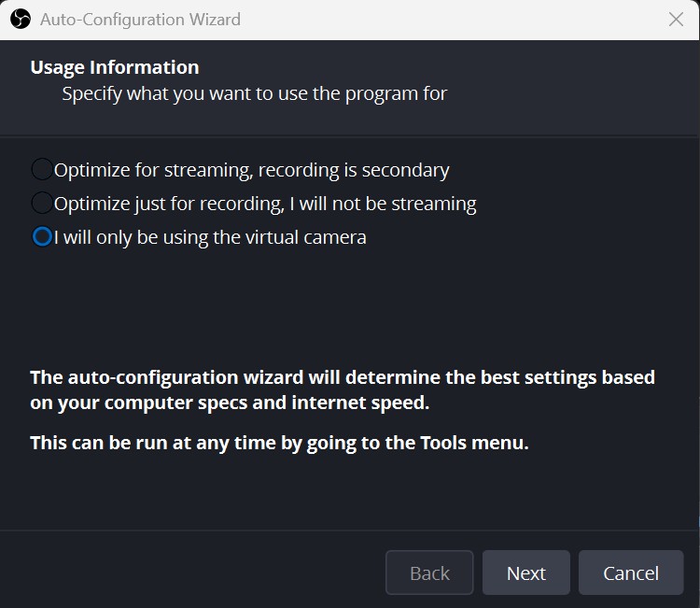This screenshot has height=608, width=700.
Task: Click the bold auto-configuration wizard description paragraph
Action: [343, 390]
